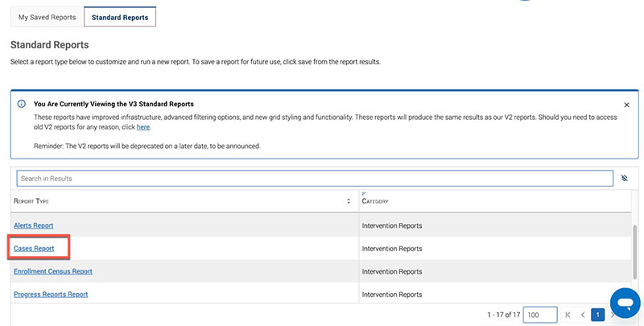Click the '1 - 17 of 17' results count
644x326 pixels.
[504, 315]
